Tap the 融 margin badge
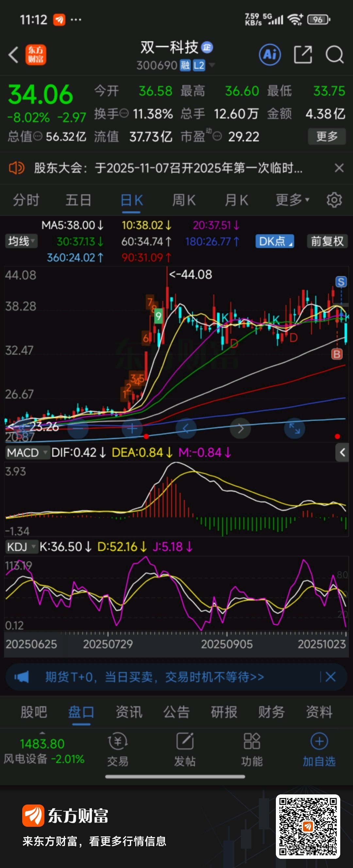The height and width of the screenshot is (868, 353). pyautogui.click(x=185, y=65)
